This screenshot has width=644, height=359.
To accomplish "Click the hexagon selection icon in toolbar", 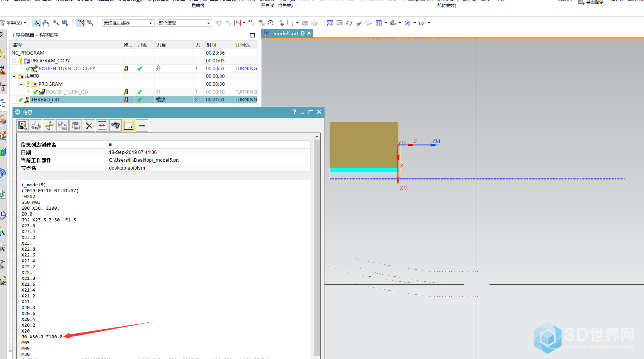I will click(x=271, y=23).
